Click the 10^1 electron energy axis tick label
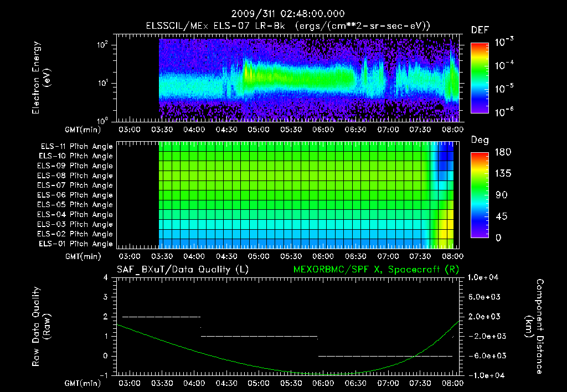Screen dimensions: 567x392 pos(102,83)
